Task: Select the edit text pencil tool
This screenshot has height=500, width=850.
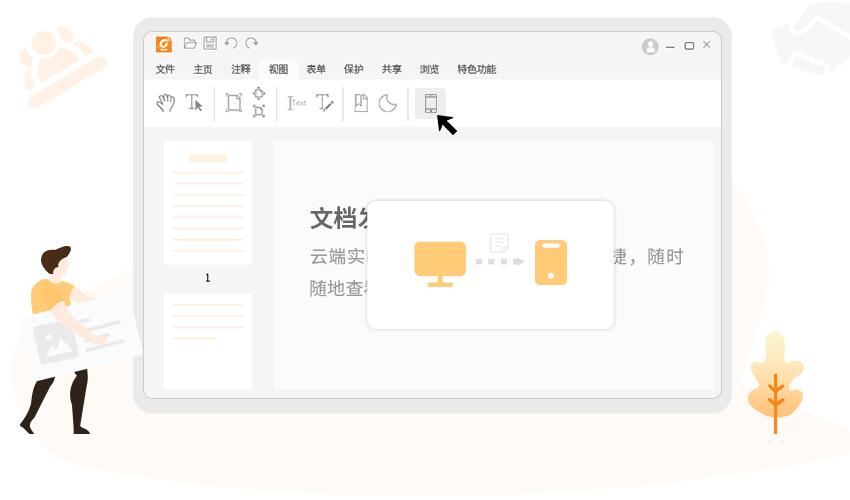Action: pyautogui.click(x=325, y=103)
